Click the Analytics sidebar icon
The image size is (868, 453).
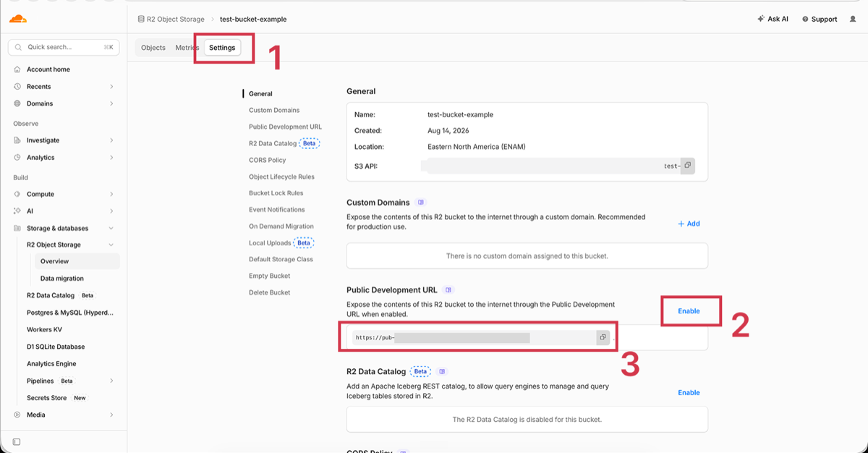(x=17, y=158)
